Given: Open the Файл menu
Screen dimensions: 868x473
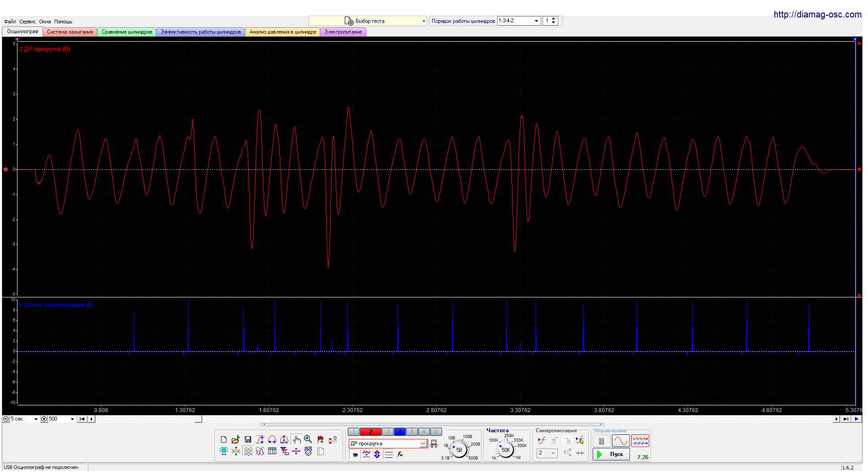Looking at the screenshot, I should pyautogui.click(x=10, y=21).
